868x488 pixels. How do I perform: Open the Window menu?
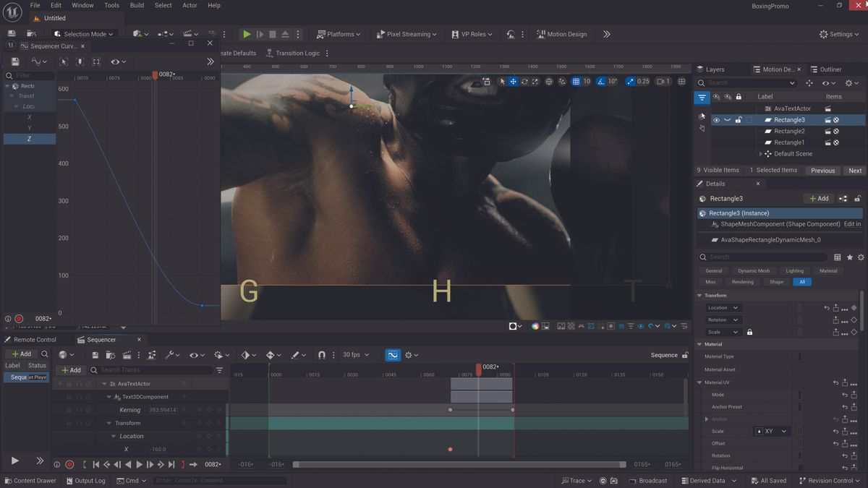[x=82, y=5]
